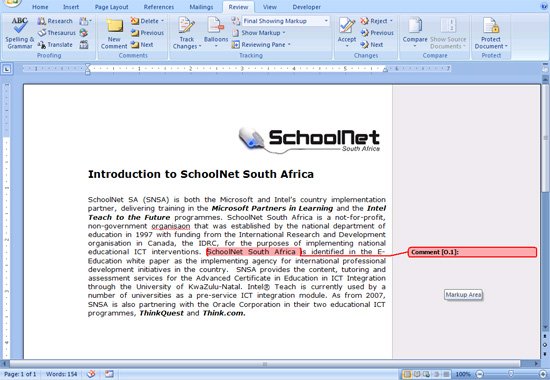Switch to Full Screen Reading view

click(x=417, y=374)
